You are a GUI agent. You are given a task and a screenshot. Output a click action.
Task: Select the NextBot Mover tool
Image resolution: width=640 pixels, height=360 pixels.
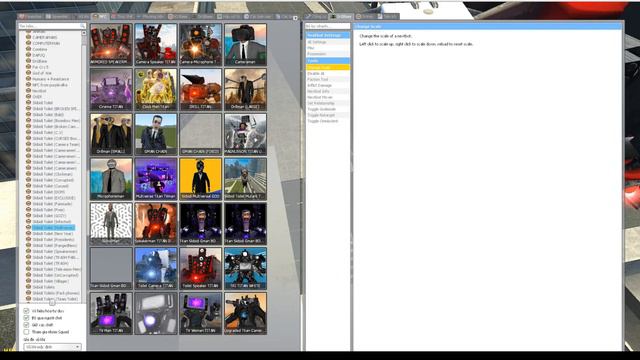(328, 98)
